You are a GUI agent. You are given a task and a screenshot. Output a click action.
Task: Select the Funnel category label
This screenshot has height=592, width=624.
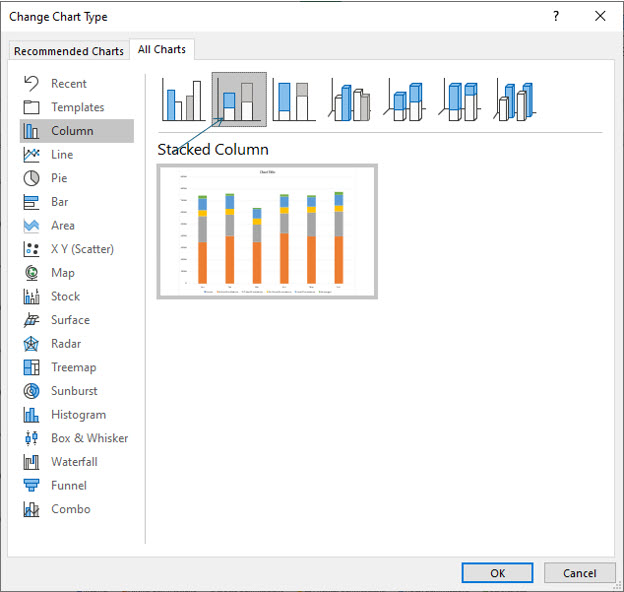point(69,485)
